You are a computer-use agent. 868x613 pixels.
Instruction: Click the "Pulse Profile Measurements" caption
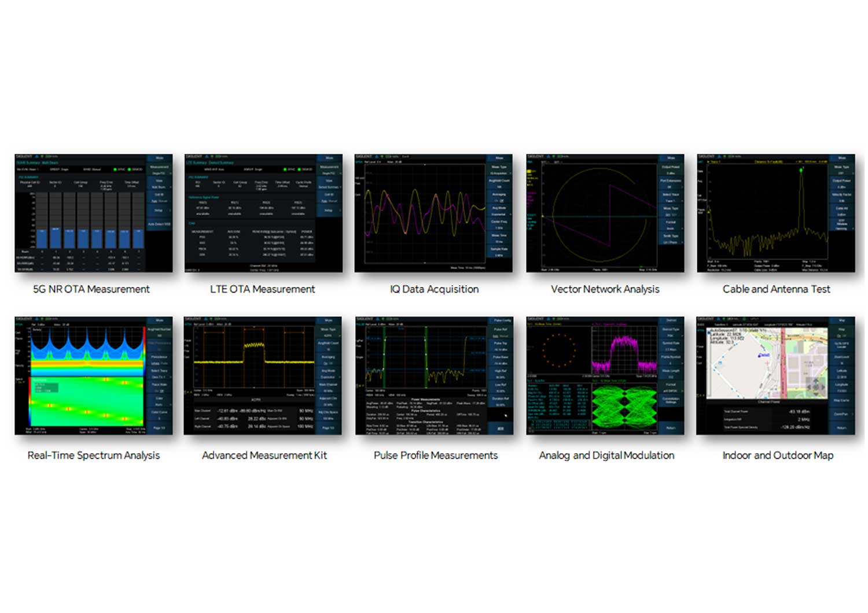point(436,456)
